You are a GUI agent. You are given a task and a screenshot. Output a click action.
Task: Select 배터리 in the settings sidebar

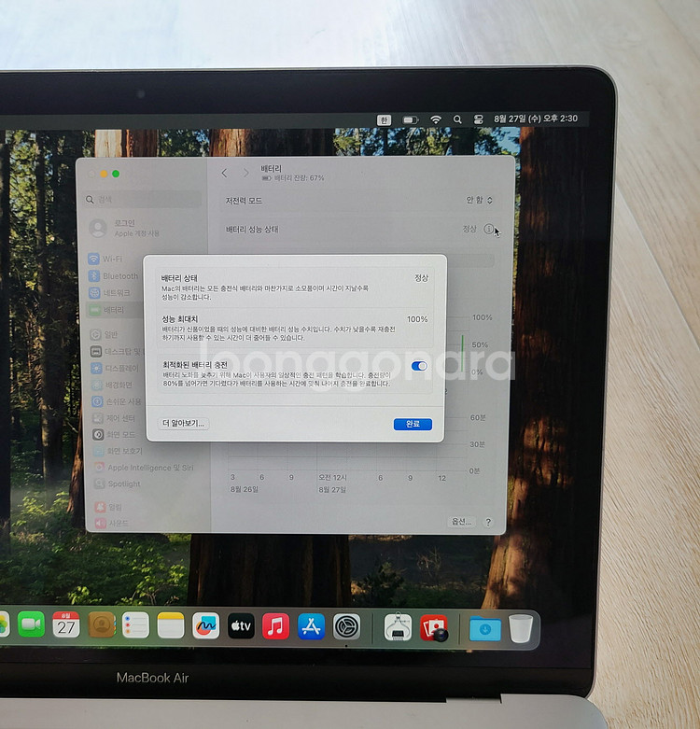[x=107, y=310]
